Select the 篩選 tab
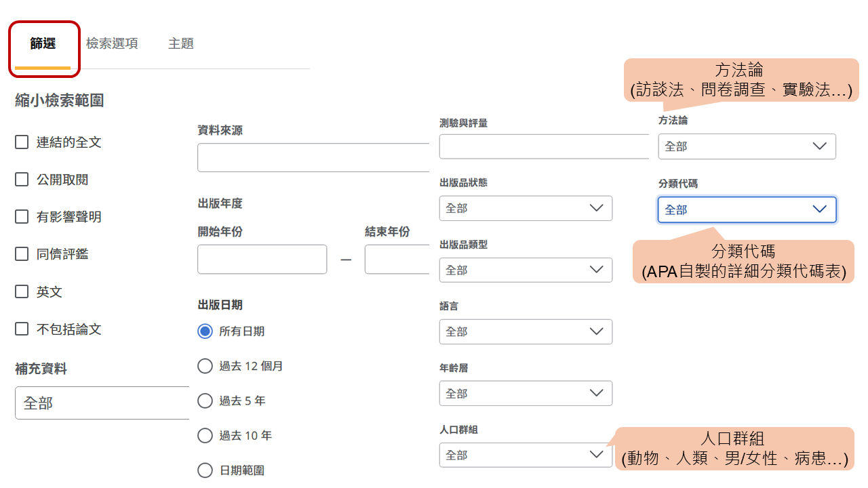The width and height of the screenshot is (868, 488). tap(43, 43)
